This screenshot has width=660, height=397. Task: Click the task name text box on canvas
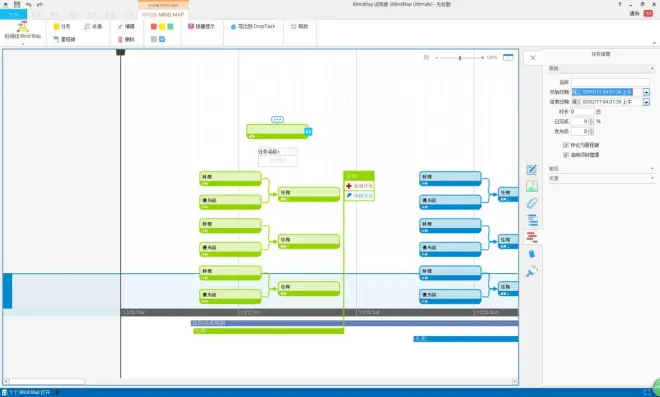(278, 160)
